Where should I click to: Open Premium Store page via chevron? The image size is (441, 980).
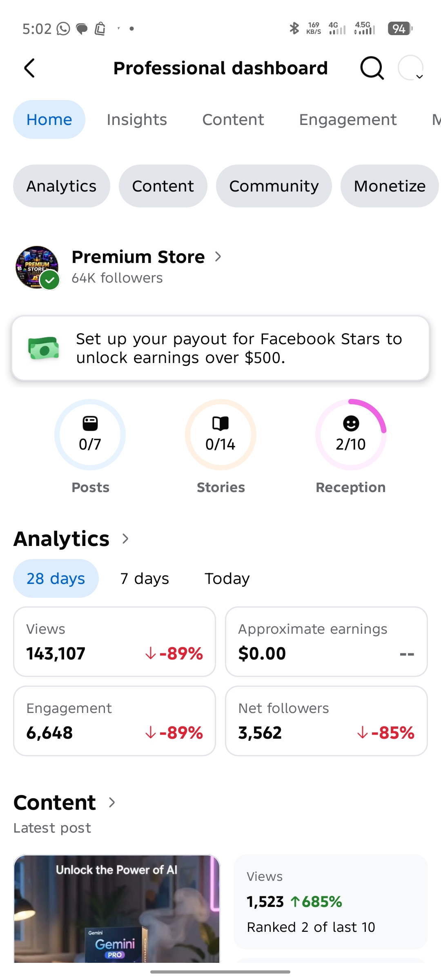(x=218, y=257)
